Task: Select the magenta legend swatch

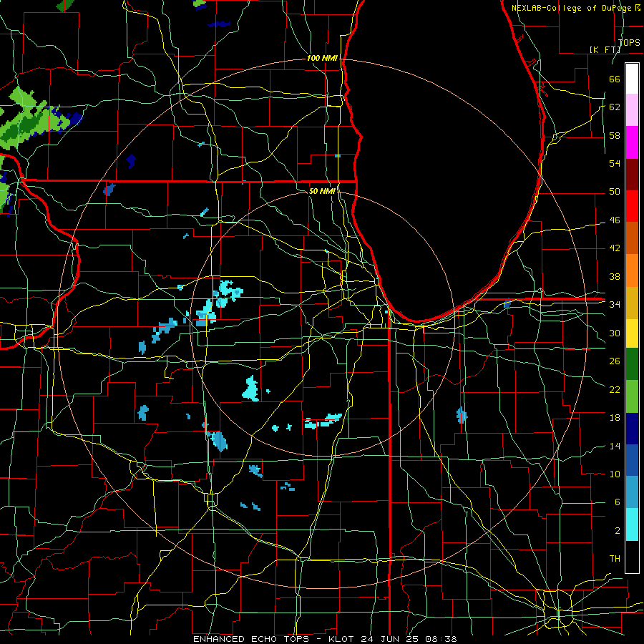Action: 632,142
